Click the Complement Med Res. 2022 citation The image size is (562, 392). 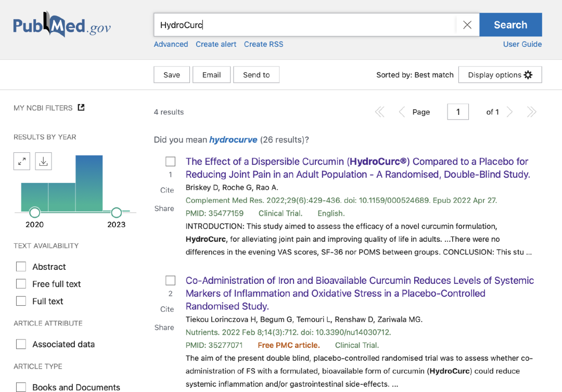(x=341, y=201)
